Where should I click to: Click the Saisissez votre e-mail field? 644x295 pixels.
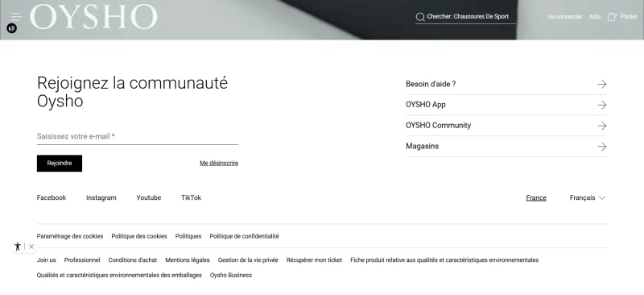pyautogui.click(x=137, y=136)
